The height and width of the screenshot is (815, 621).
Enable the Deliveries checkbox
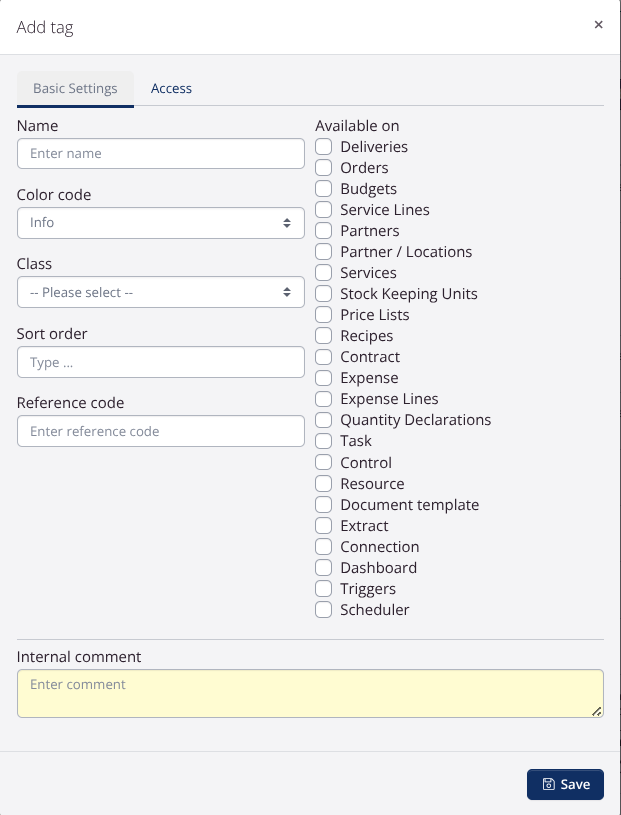(323, 146)
